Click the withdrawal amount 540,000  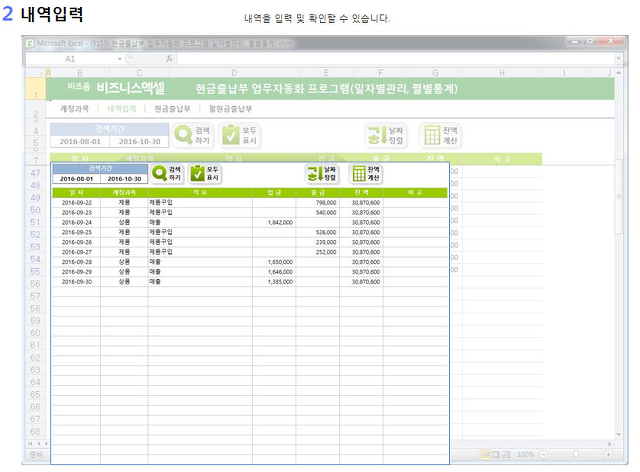tap(326, 213)
